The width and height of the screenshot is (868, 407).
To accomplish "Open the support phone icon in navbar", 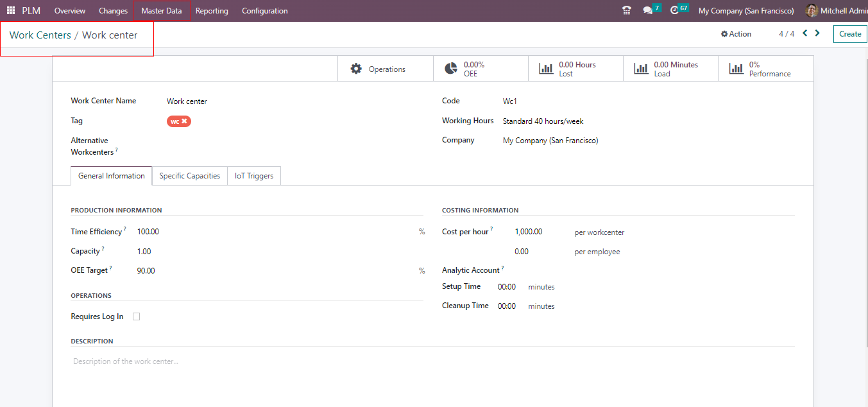I will (x=627, y=11).
